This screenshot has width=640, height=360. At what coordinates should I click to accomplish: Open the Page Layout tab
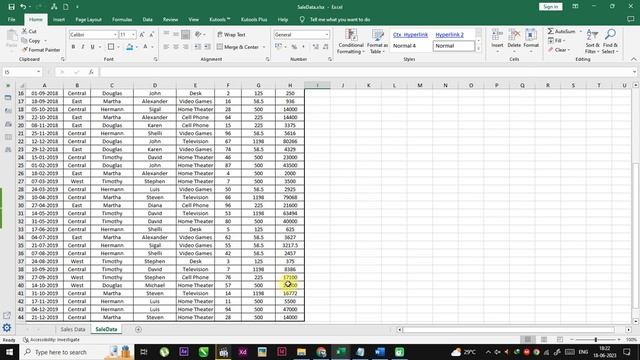click(x=89, y=19)
